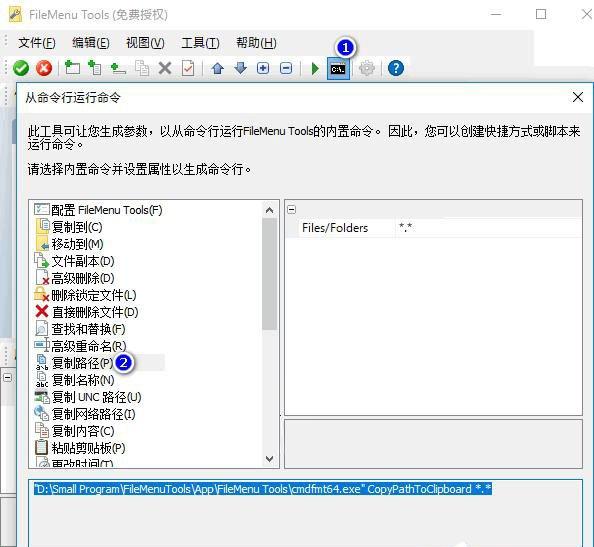Click the grey X delete icon

click(165, 69)
